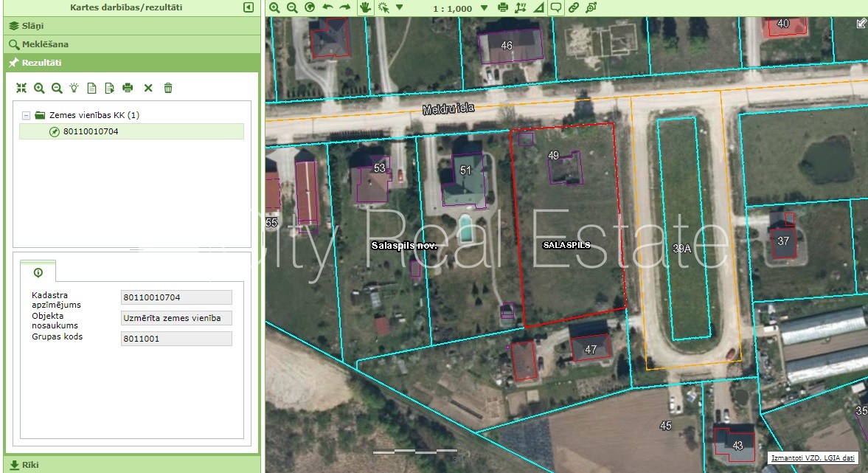The image size is (868, 473).
Task: Open the selection tool dropdown arrow
Action: point(400,7)
